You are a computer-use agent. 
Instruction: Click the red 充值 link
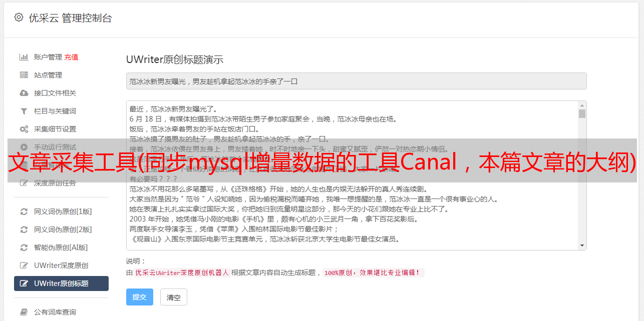pyautogui.click(x=71, y=57)
